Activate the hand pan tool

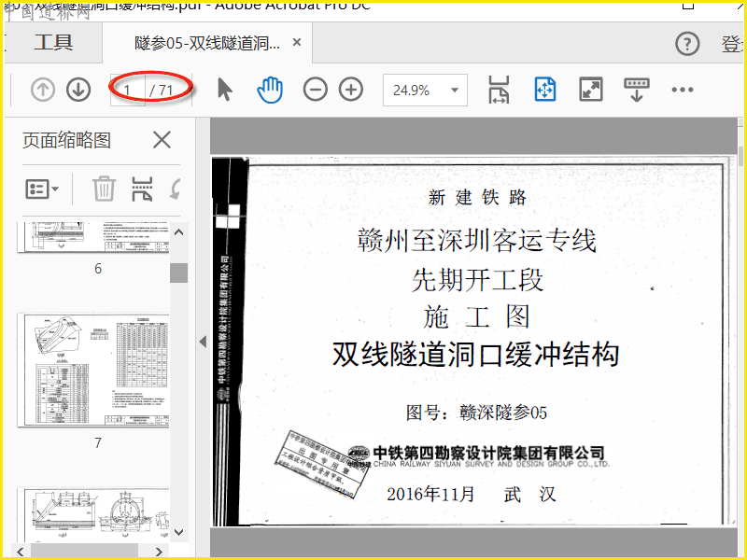270,90
